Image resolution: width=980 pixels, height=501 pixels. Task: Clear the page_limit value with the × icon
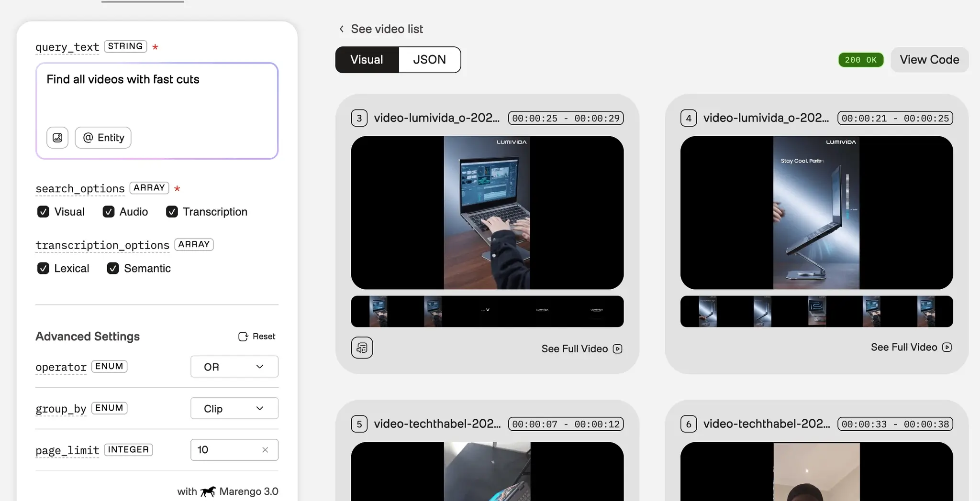(x=265, y=449)
